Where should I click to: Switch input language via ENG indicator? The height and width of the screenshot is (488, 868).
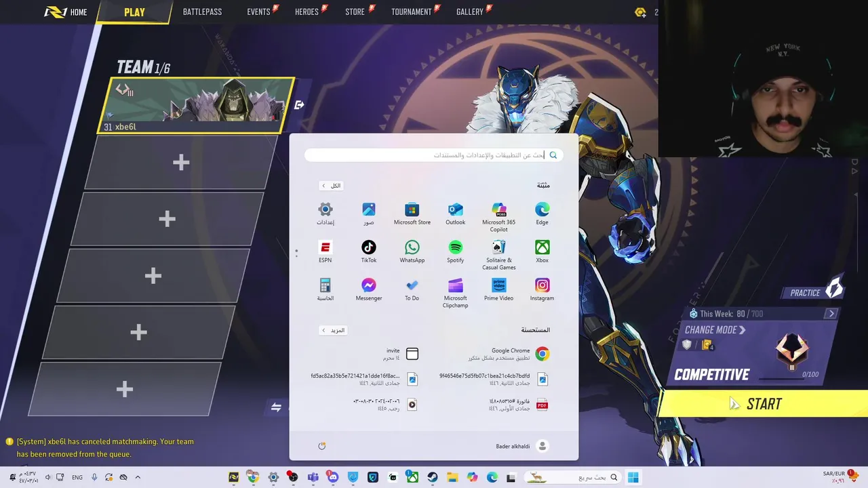(77, 477)
